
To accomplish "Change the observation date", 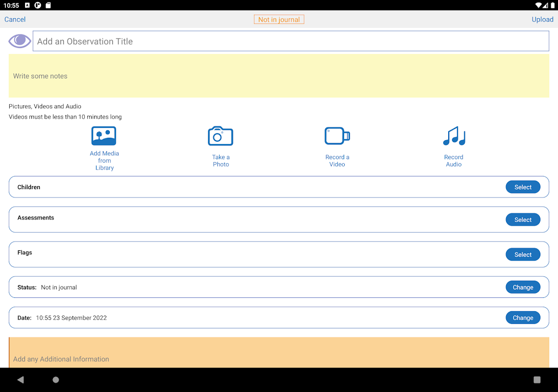I will pyautogui.click(x=523, y=318).
